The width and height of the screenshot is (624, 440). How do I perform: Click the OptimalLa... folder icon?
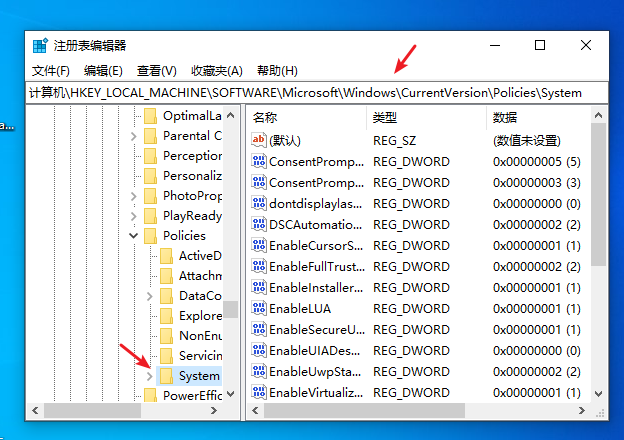150,115
